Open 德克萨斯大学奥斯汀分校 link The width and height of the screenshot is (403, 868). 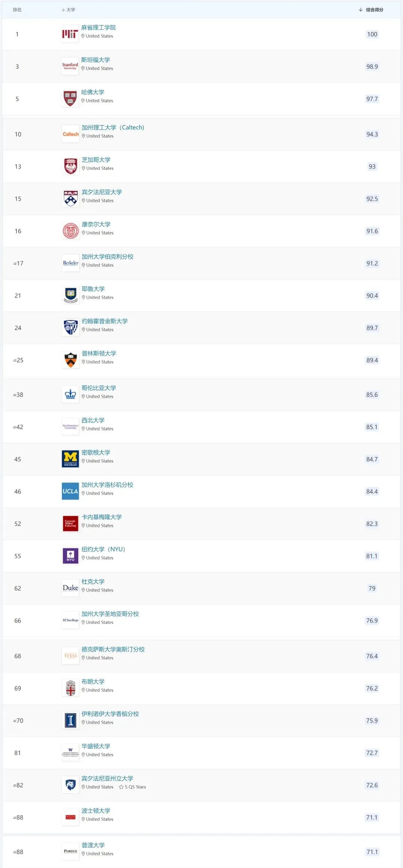[113, 650]
